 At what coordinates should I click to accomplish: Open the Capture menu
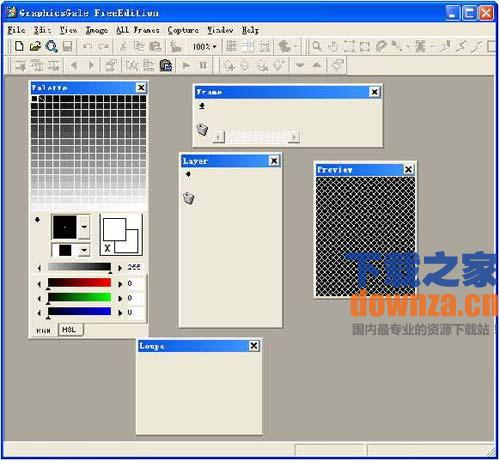[x=183, y=30]
